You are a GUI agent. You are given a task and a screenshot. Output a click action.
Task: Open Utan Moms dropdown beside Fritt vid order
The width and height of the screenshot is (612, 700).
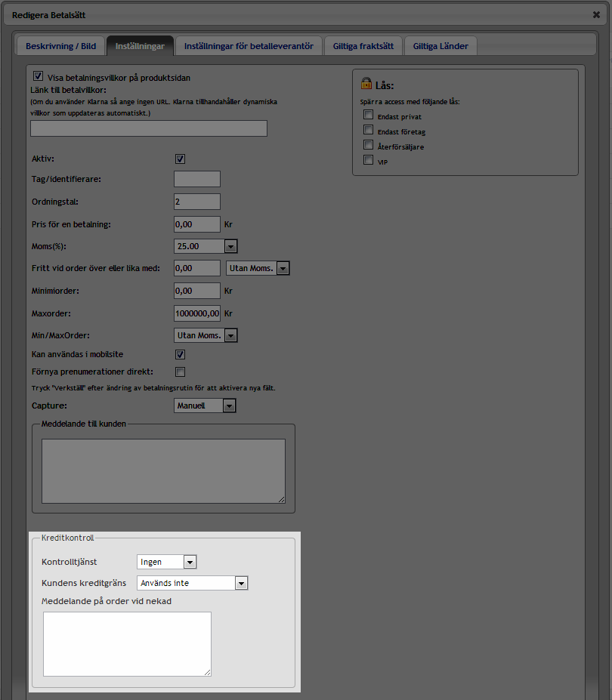[258, 268]
